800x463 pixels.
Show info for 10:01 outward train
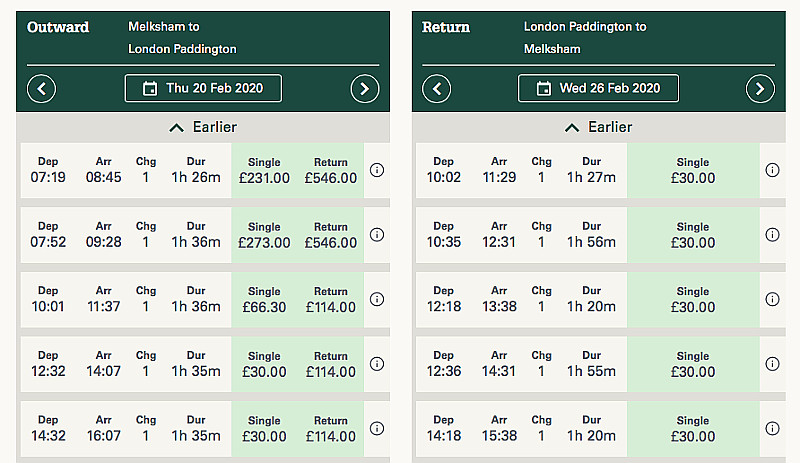click(x=377, y=299)
